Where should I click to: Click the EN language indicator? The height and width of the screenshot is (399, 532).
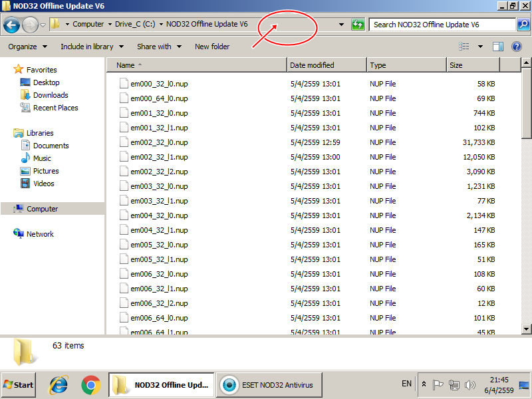tap(406, 384)
